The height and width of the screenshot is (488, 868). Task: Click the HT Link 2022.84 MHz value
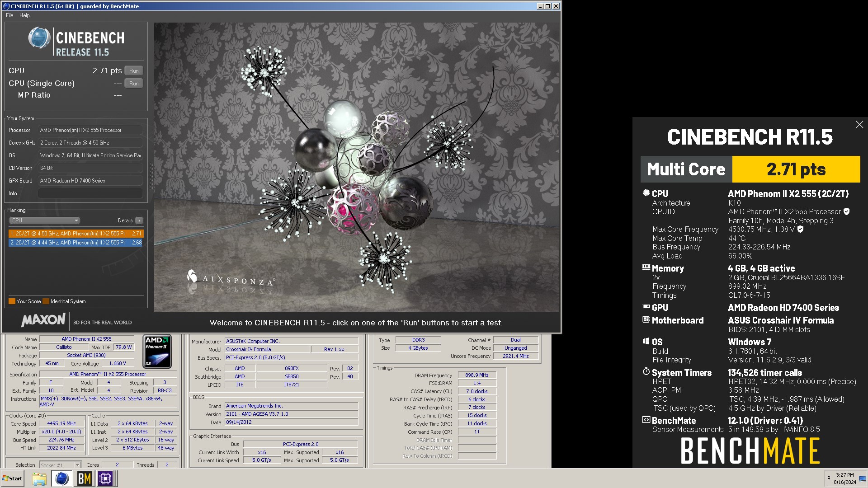click(x=61, y=448)
